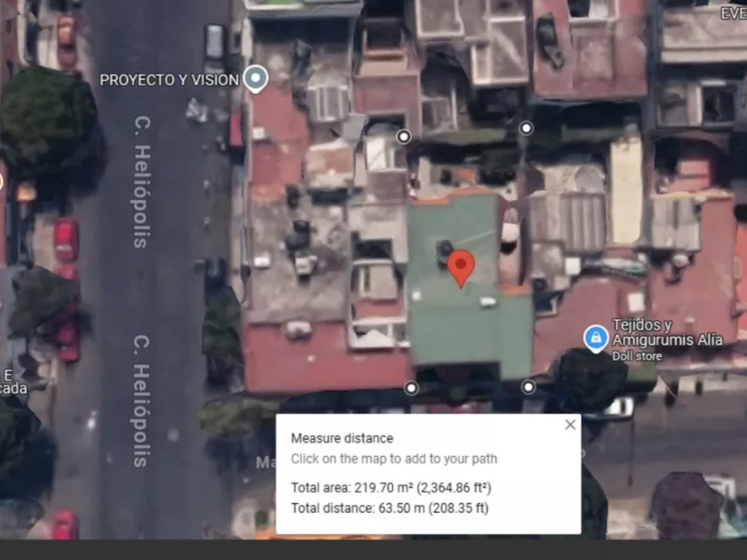Click the top-right measurement path point

click(x=526, y=128)
